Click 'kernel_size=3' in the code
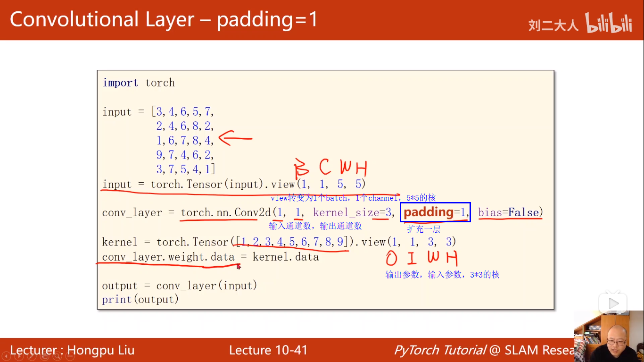This screenshot has height=362, width=644. point(352,213)
